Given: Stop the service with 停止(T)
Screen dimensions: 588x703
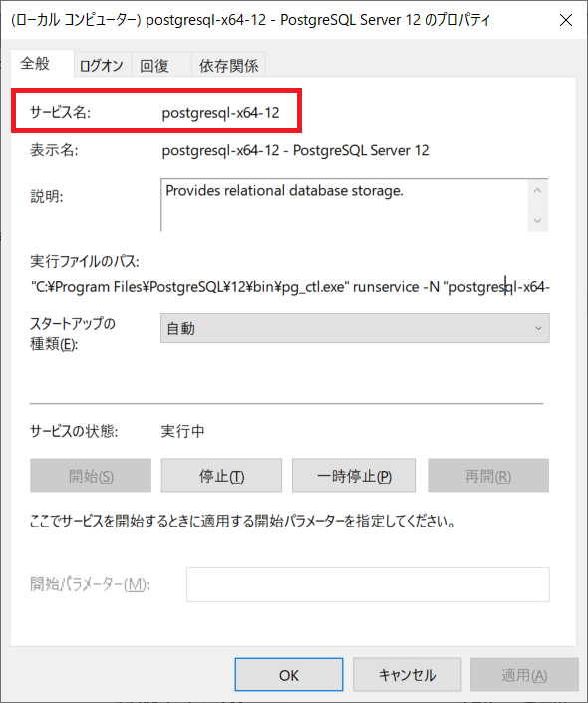Looking at the screenshot, I should point(221,476).
